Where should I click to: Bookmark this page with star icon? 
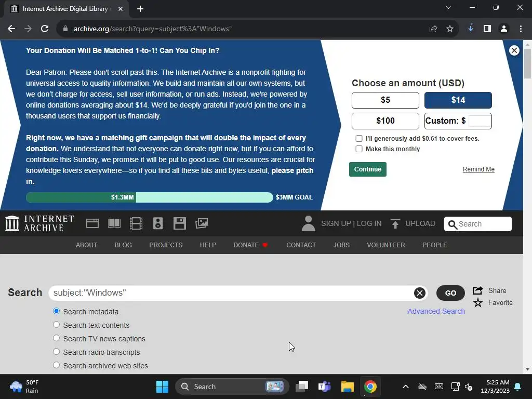450,29
